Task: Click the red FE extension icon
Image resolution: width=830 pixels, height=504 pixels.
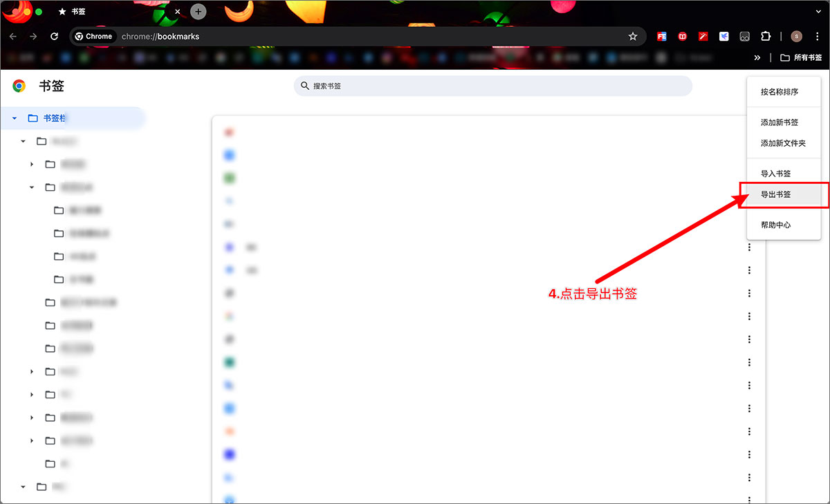Action: [662, 37]
